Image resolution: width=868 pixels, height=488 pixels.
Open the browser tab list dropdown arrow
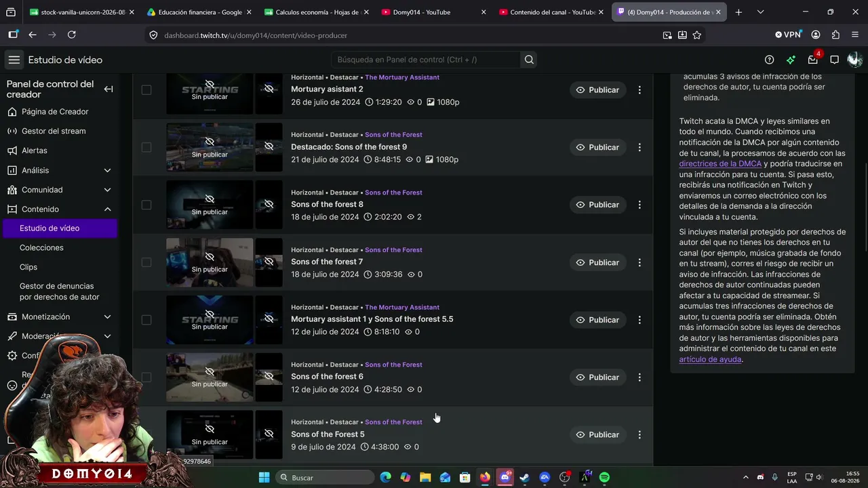coord(760,12)
